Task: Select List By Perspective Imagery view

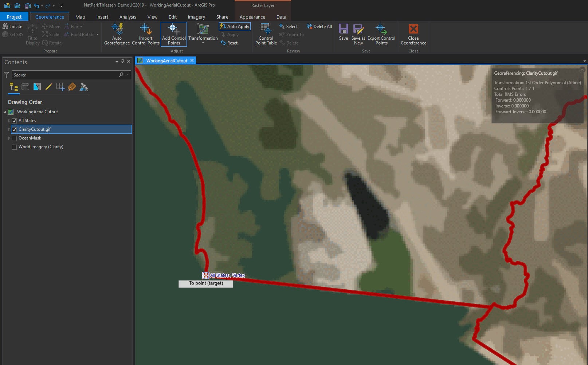Action: pyautogui.click(x=84, y=87)
